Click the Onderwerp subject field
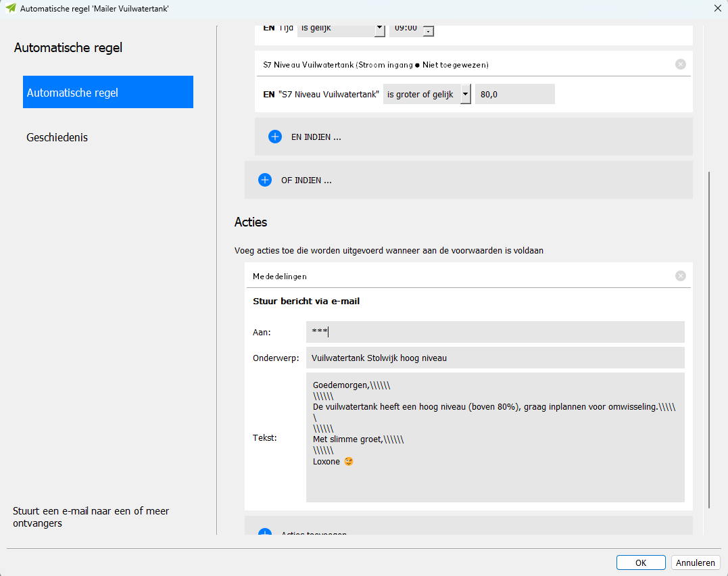The height and width of the screenshot is (576, 728). [x=495, y=358]
